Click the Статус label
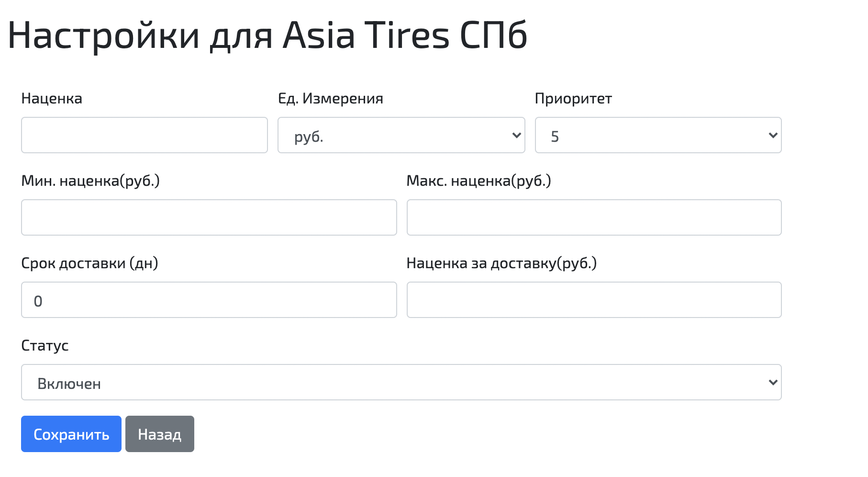Viewport: 868px width, 477px height. 44,346
